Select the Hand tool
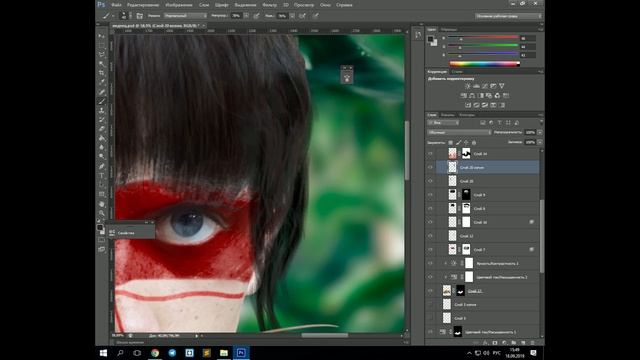Screen dimensions: 640x360 tap(102, 204)
